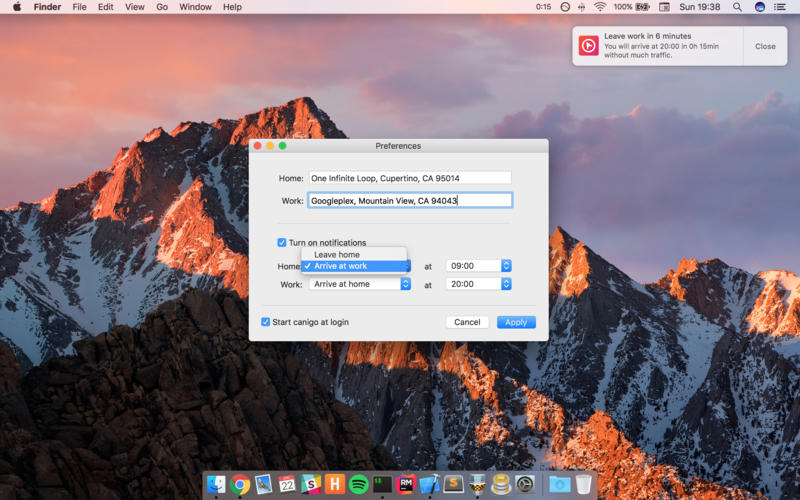Open the Mail app in dock

coord(263,484)
